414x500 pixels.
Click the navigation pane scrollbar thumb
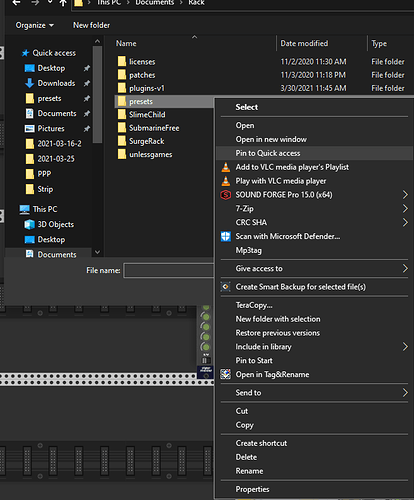point(97,95)
